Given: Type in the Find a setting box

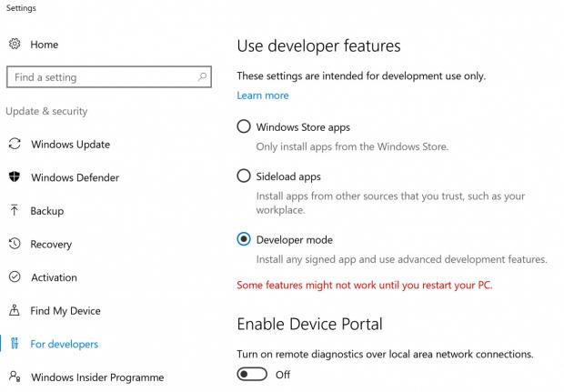Looking at the screenshot, I should (x=100, y=77).
